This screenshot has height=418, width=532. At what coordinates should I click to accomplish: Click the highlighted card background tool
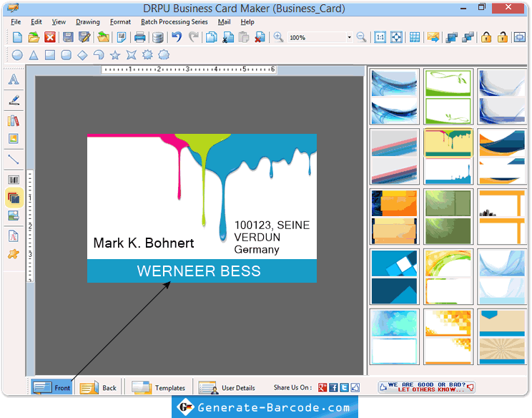coord(14,198)
